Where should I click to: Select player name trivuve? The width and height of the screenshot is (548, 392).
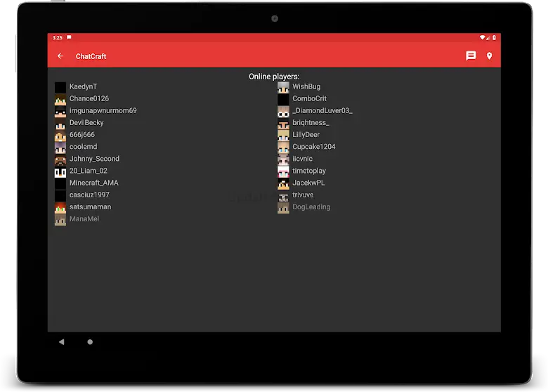pyautogui.click(x=303, y=195)
